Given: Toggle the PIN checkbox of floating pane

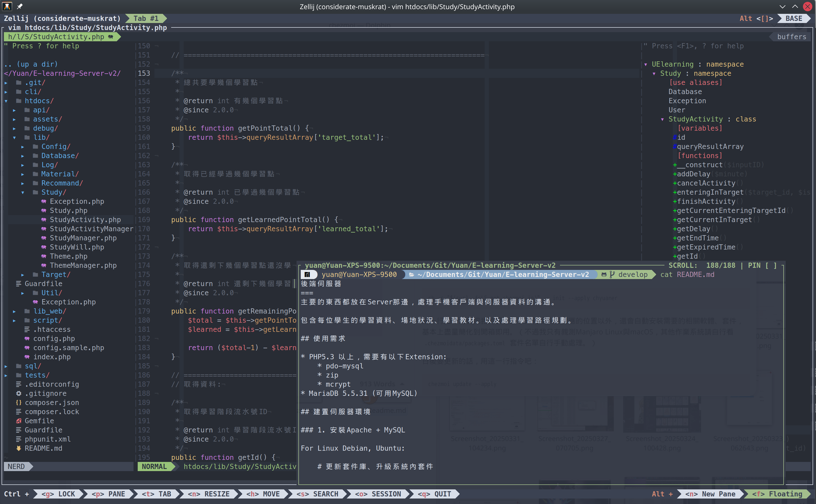Looking at the screenshot, I should (x=771, y=265).
